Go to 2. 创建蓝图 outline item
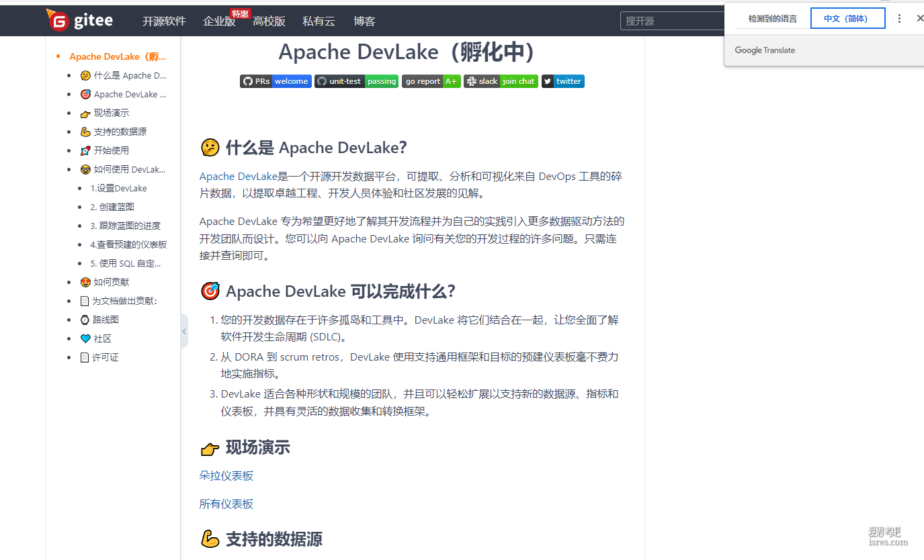 tap(112, 207)
